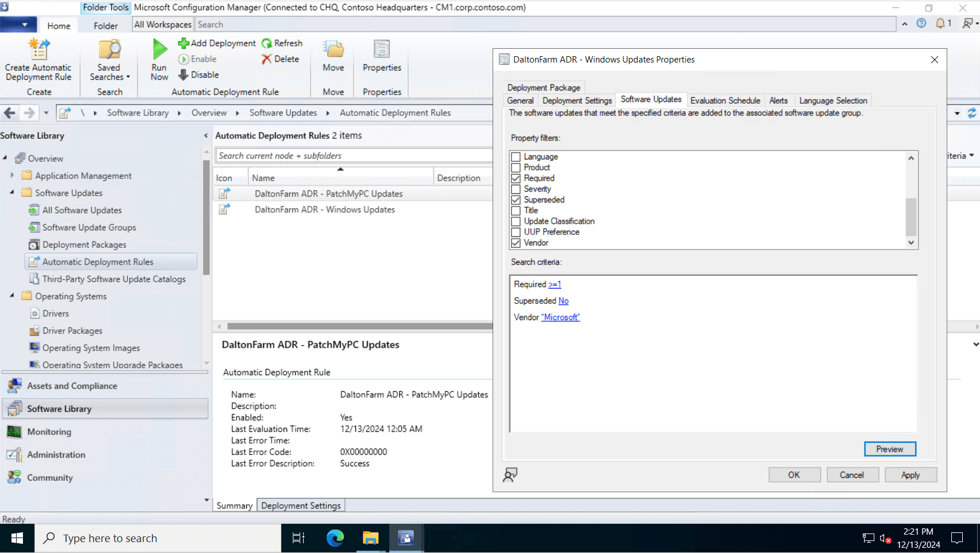Open Task View on the taskbar
The width and height of the screenshot is (980, 553).
299,538
